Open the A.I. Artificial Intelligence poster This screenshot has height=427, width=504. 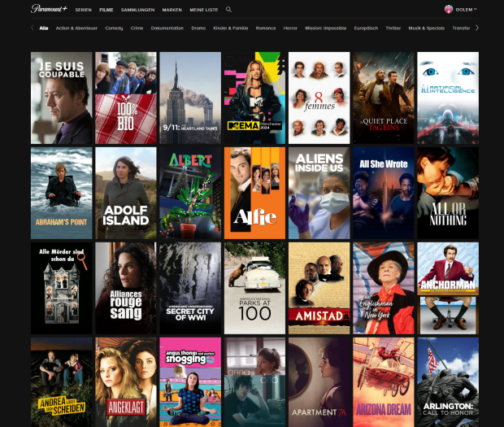(448, 98)
